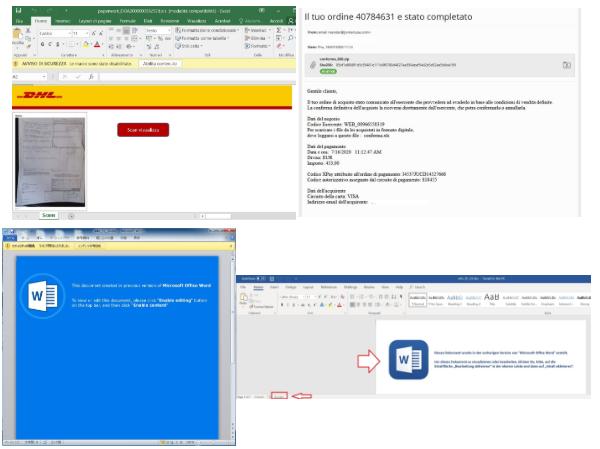Image resolution: width=600 pixels, height=449 pixels.
Task: Open the File menu in the German Word window
Action: [243, 287]
